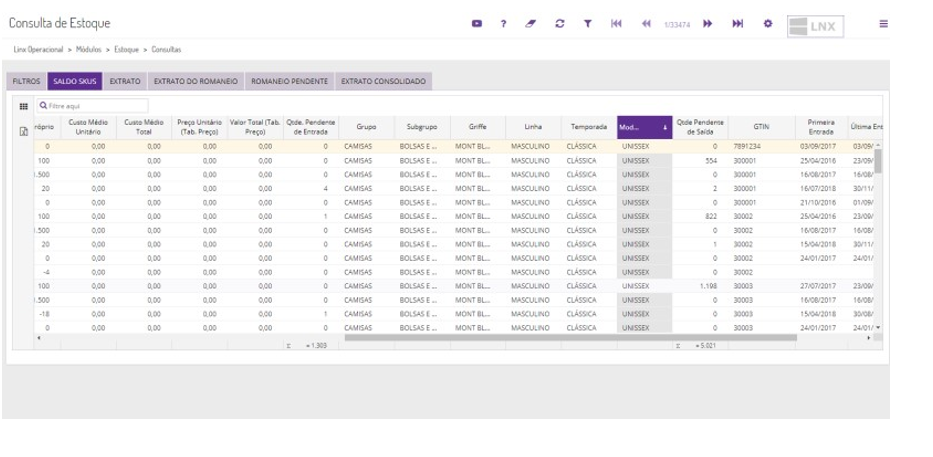Image resolution: width=933 pixels, height=457 pixels.
Task: Sort by the Grupo column header
Action: pos(367,127)
